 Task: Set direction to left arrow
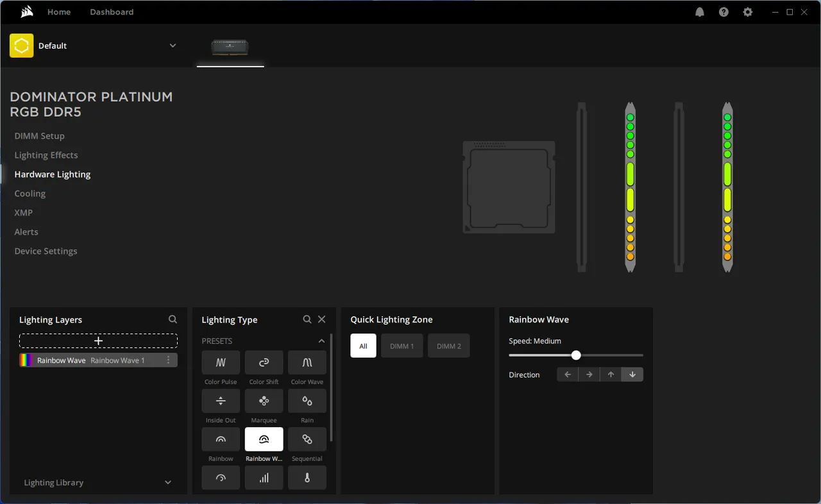coord(568,374)
